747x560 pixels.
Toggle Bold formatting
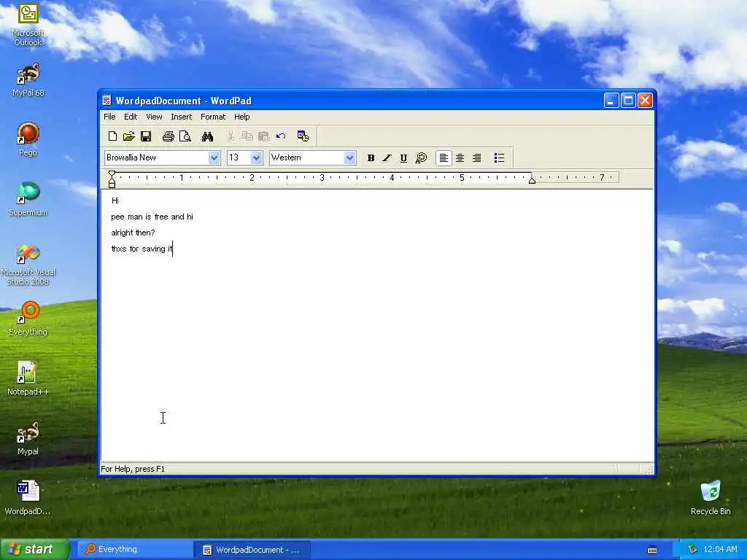(x=371, y=158)
